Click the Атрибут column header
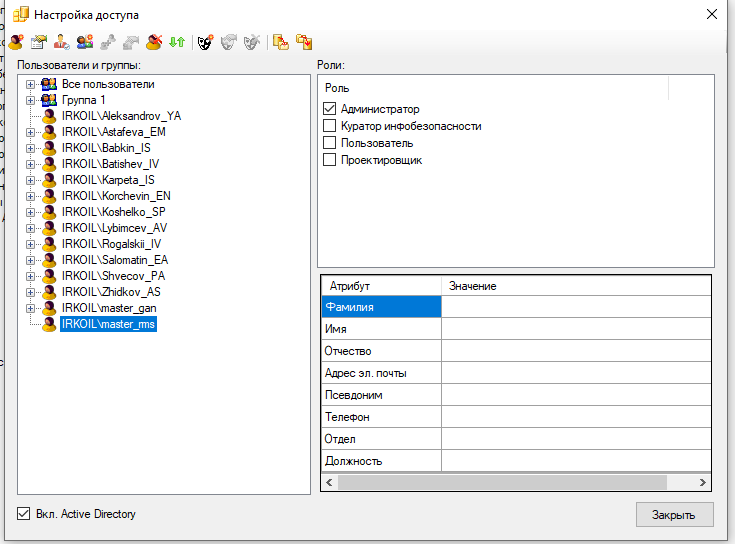This screenshot has width=735, height=544. coord(381,286)
